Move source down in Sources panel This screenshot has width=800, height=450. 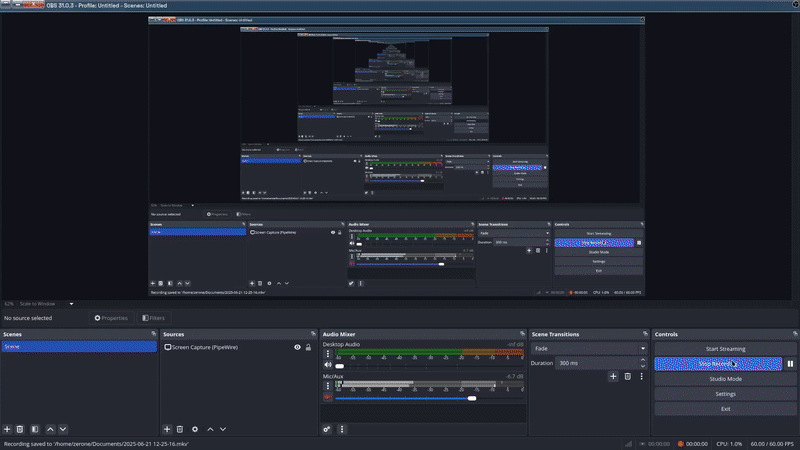pyautogui.click(x=223, y=430)
